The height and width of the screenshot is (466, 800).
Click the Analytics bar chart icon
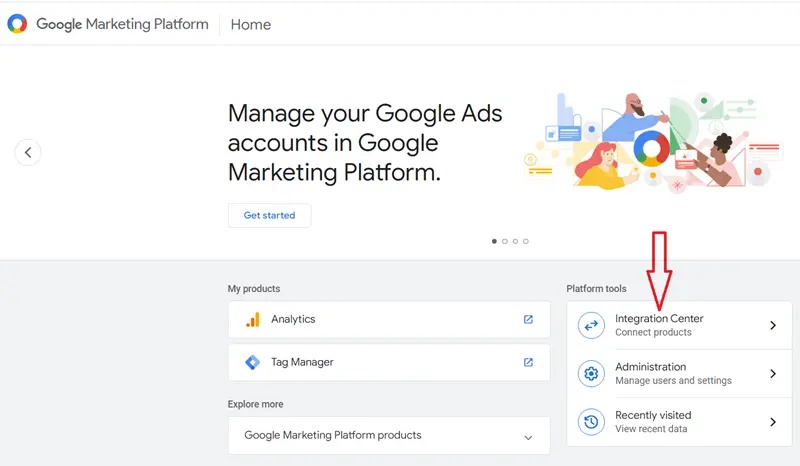click(253, 320)
